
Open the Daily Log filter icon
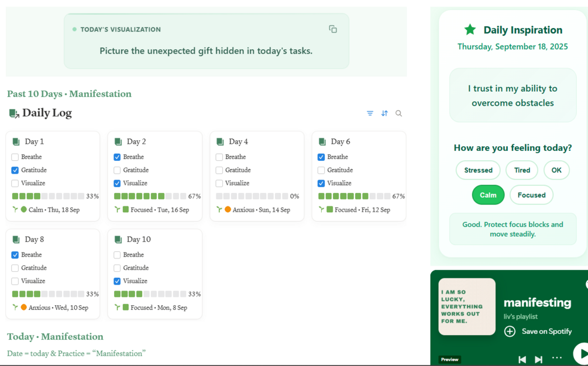click(370, 113)
